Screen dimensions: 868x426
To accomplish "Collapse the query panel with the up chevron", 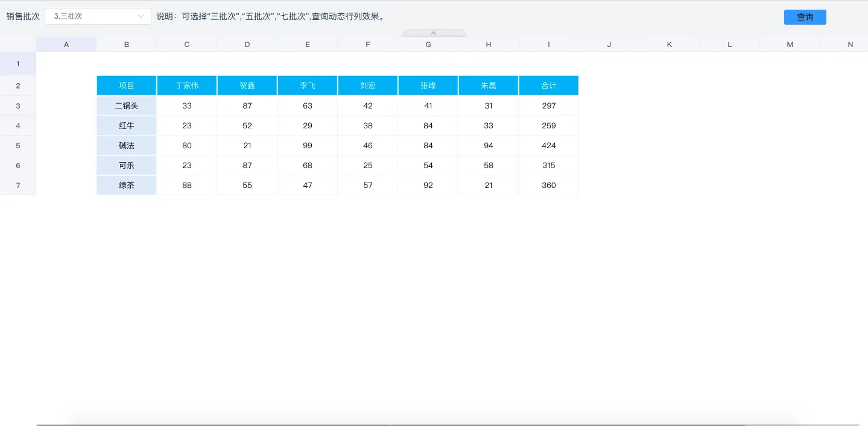I will [434, 33].
